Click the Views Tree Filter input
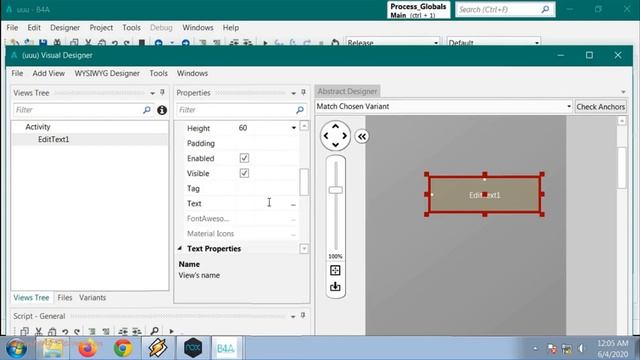The image size is (640, 360). [78, 110]
